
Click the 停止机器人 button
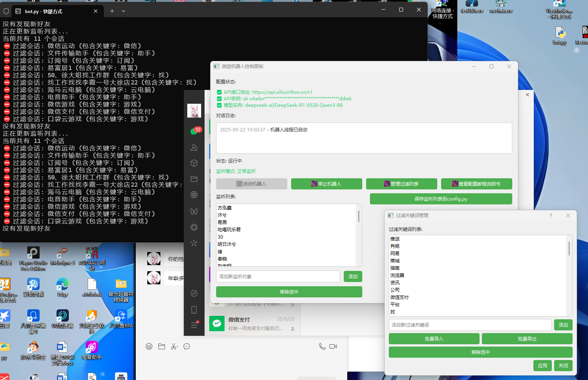click(326, 184)
